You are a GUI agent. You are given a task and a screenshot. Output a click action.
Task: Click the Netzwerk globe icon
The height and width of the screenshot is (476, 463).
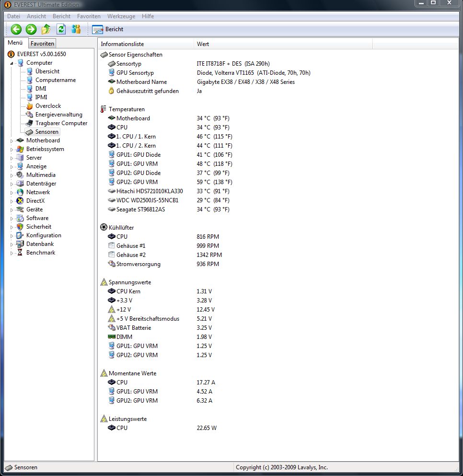tap(20, 192)
